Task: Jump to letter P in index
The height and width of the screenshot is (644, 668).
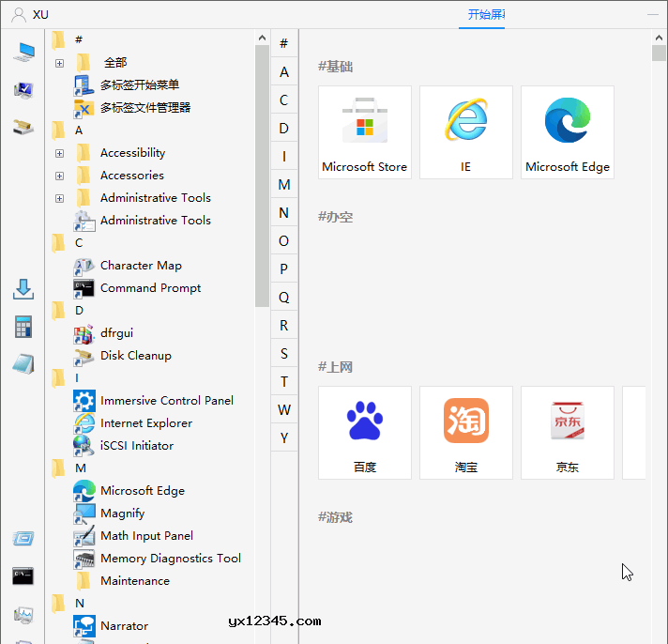Action: [284, 268]
